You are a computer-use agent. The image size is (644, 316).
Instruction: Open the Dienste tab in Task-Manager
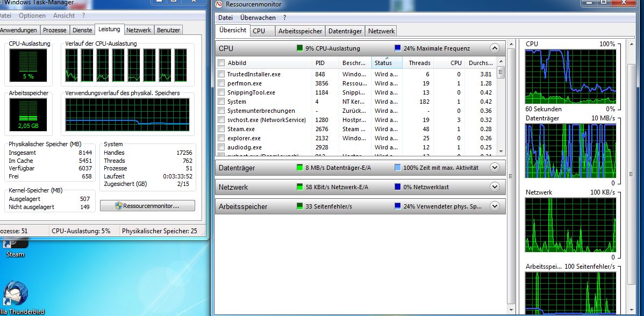pyautogui.click(x=82, y=30)
